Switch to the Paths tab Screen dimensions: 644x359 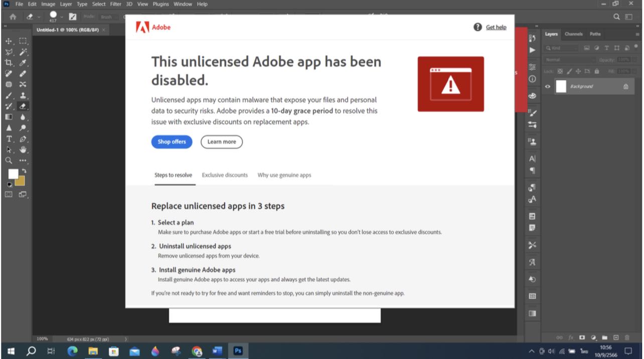[595, 34]
